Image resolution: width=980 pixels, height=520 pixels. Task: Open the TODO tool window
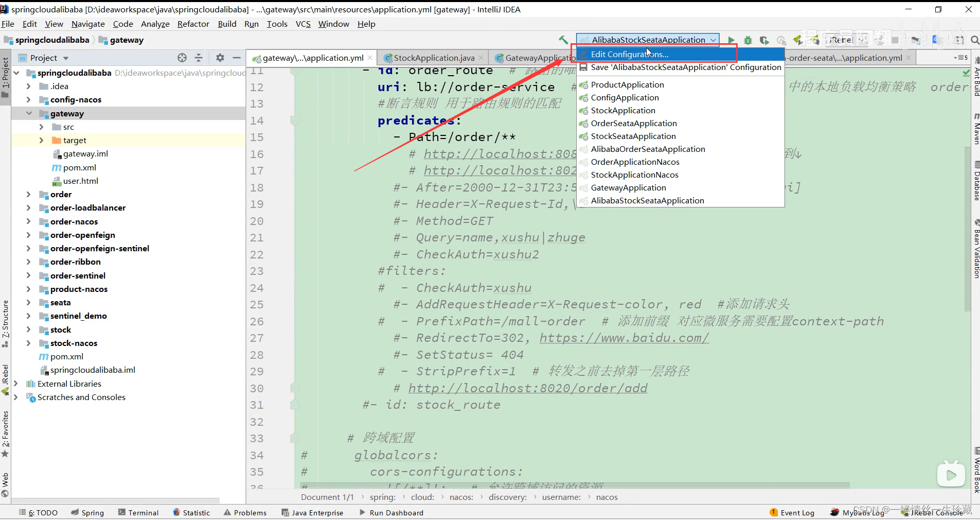coord(39,513)
